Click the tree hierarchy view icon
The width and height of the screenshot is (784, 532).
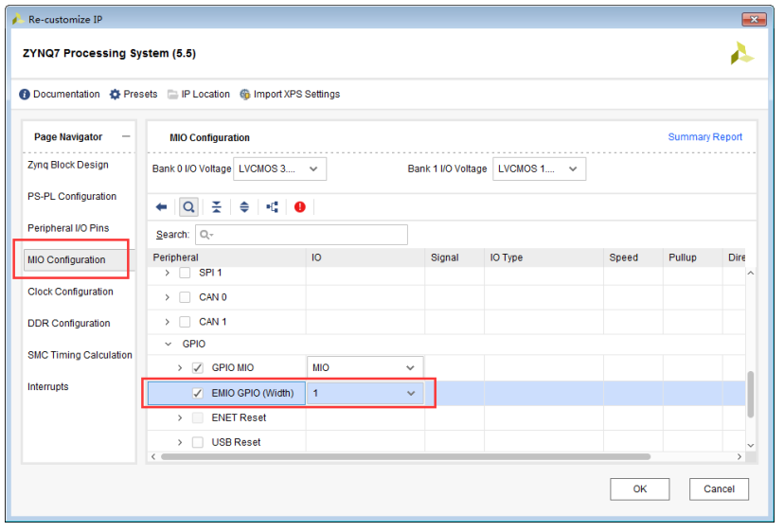(x=272, y=207)
